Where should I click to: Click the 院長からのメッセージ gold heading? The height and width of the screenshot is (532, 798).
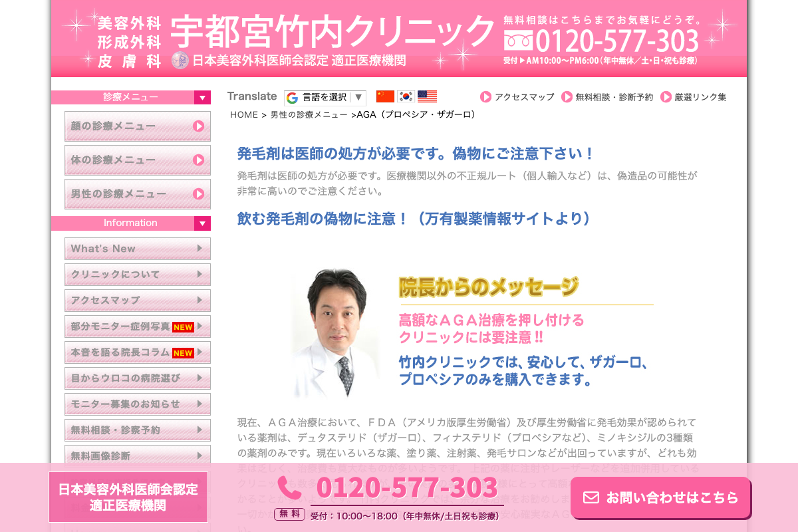click(488, 287)
